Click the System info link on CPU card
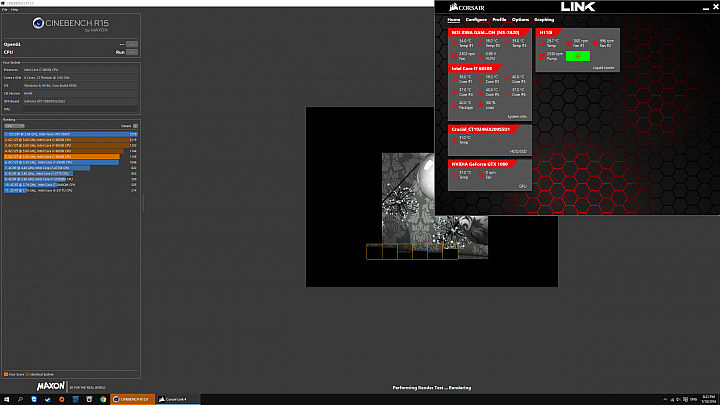Image resolution: width=720 pixels, height=405 pixels. pos(517,117)
